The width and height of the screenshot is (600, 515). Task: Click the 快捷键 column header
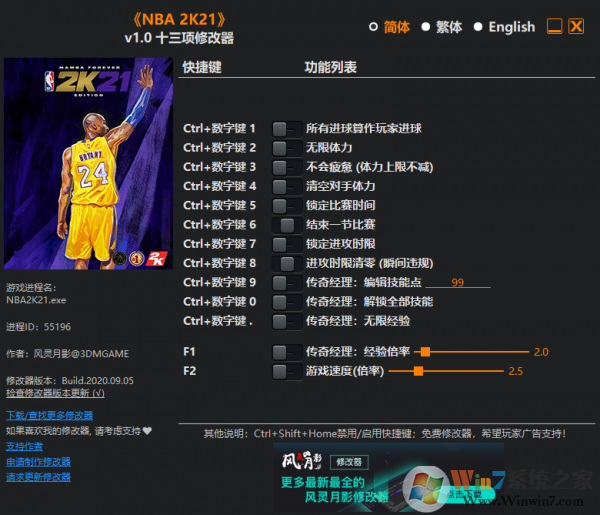coord(202,67)
